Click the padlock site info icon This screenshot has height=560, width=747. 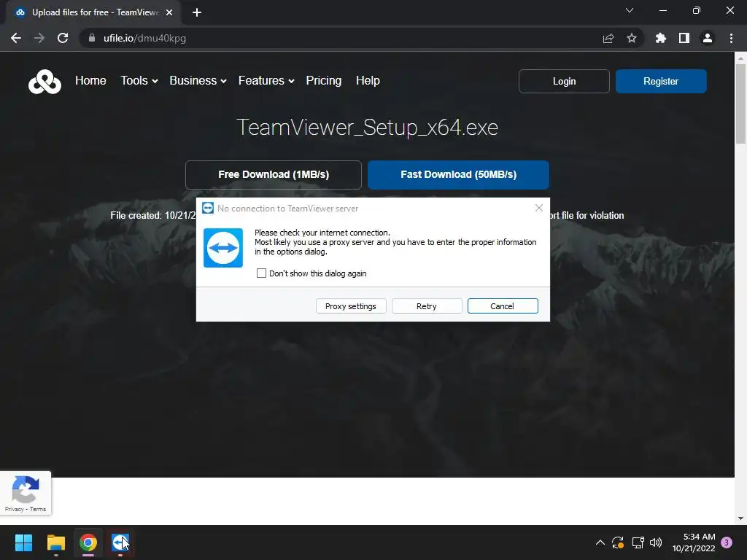pos(91,38)
